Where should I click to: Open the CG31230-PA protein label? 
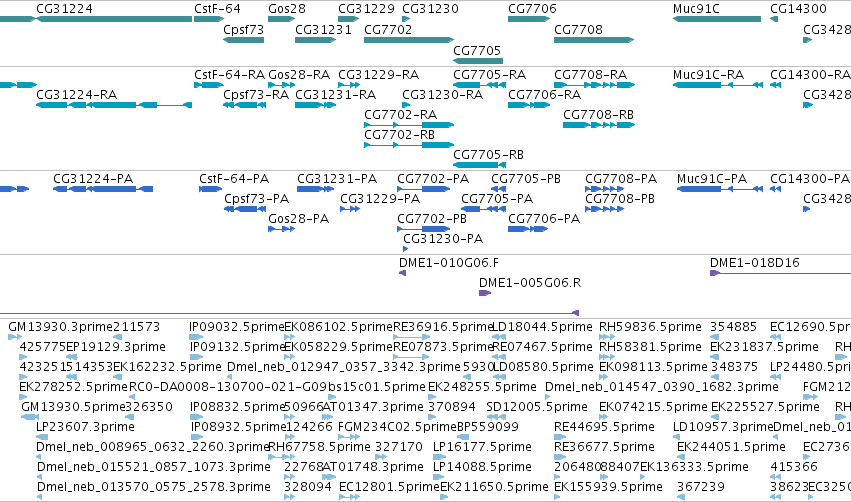443,239
